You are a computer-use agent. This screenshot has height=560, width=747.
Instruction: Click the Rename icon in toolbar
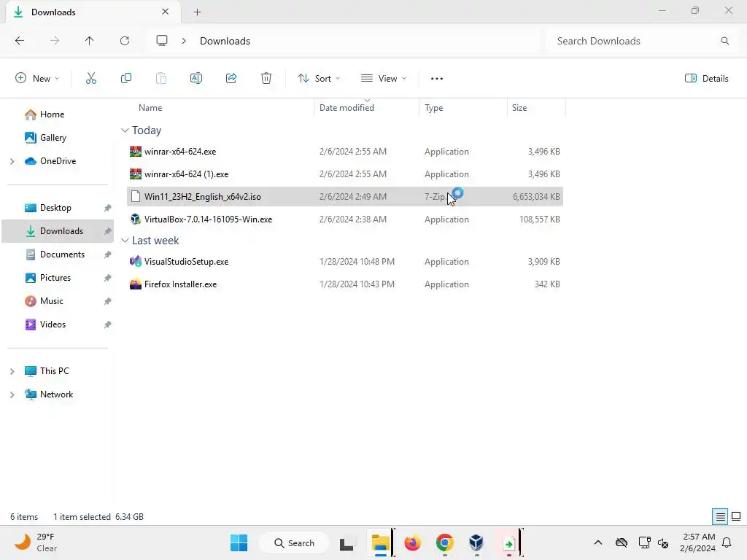coord(196,78)
